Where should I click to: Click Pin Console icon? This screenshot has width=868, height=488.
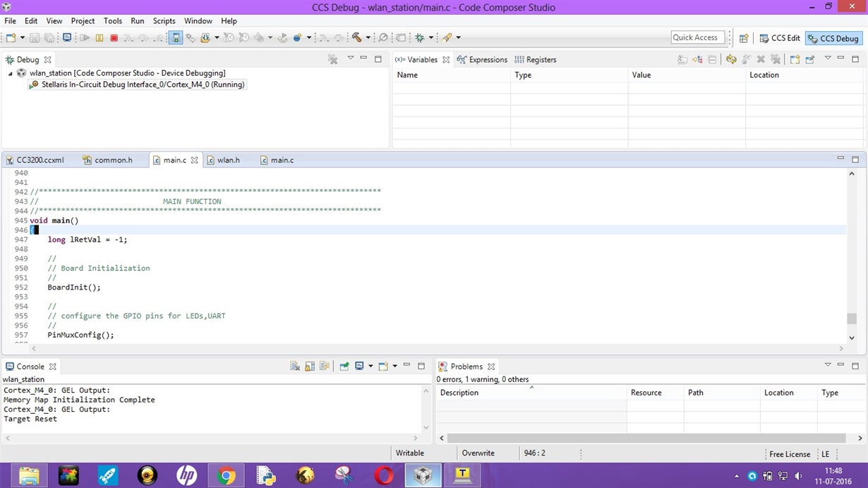pos(344,366)
